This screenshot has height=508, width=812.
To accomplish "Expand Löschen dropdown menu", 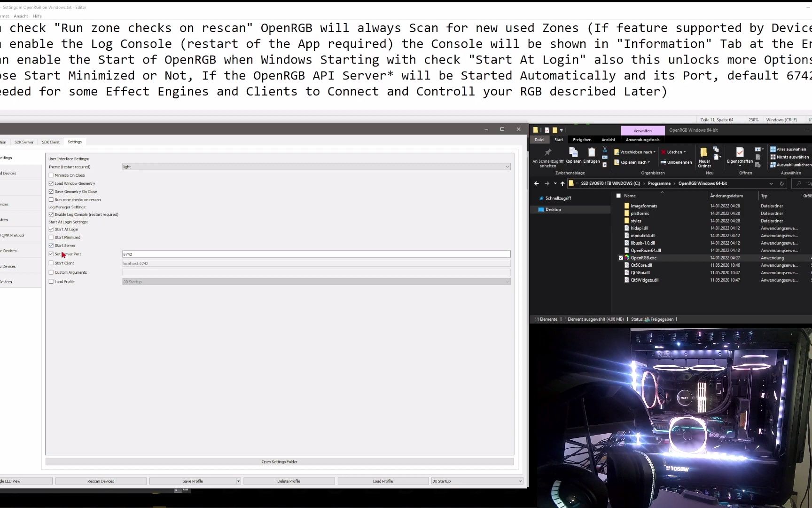I will point(685,152).
